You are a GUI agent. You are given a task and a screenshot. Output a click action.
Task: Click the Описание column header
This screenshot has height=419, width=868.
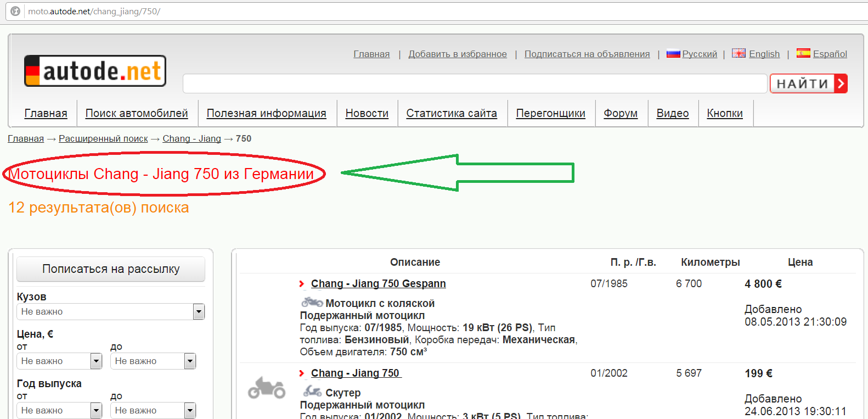point(415,262)
